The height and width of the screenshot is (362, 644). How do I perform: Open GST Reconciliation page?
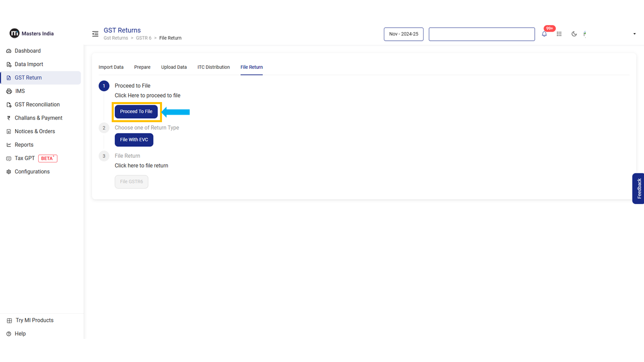click(37, 105)
